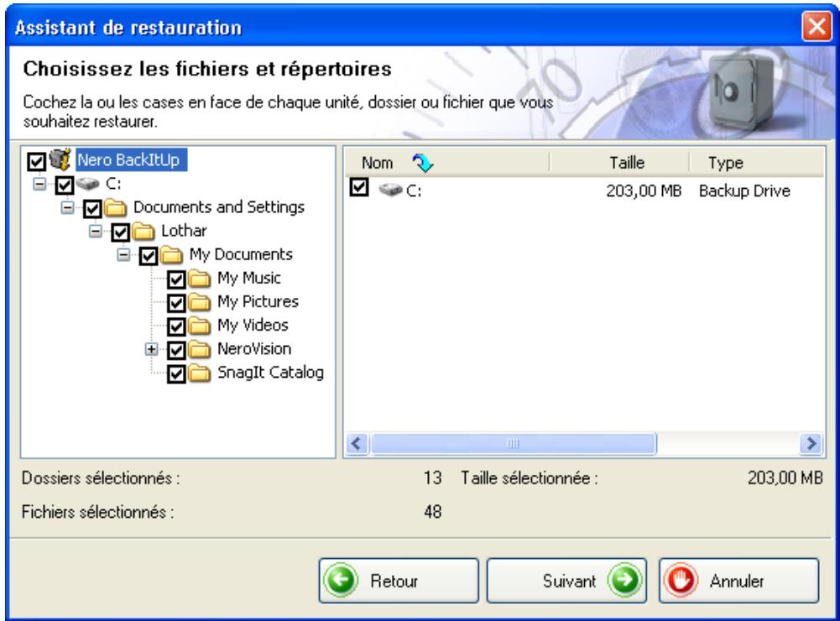The image size is (840, 621).
Task: Expand the NeroVision tree node
Action: click(x=152, y=349)
